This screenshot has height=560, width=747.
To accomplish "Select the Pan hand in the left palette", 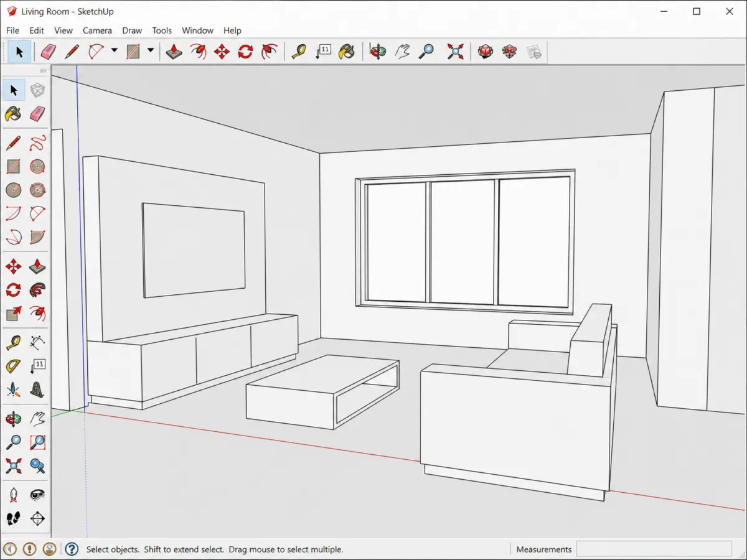I will (x=37, y=419).
